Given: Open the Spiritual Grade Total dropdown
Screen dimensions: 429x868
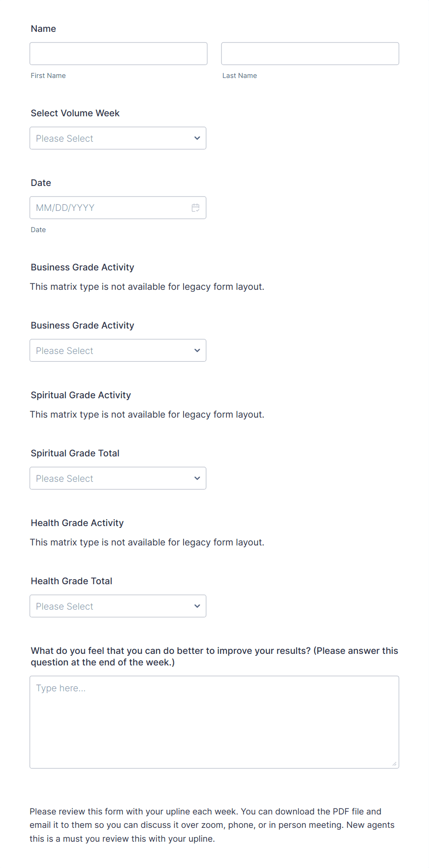Looking at the screenshot, I should [118, 478].
